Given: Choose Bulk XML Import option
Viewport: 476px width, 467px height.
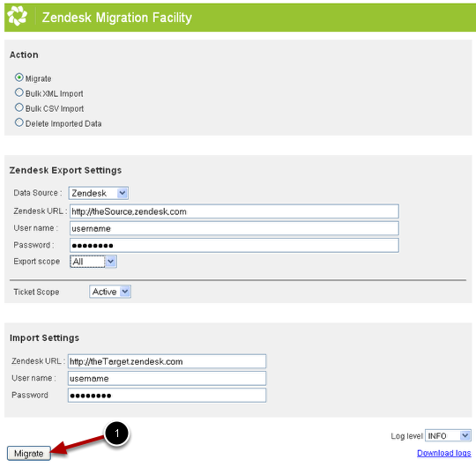Looking at the screenshot, I should point(19,93).
